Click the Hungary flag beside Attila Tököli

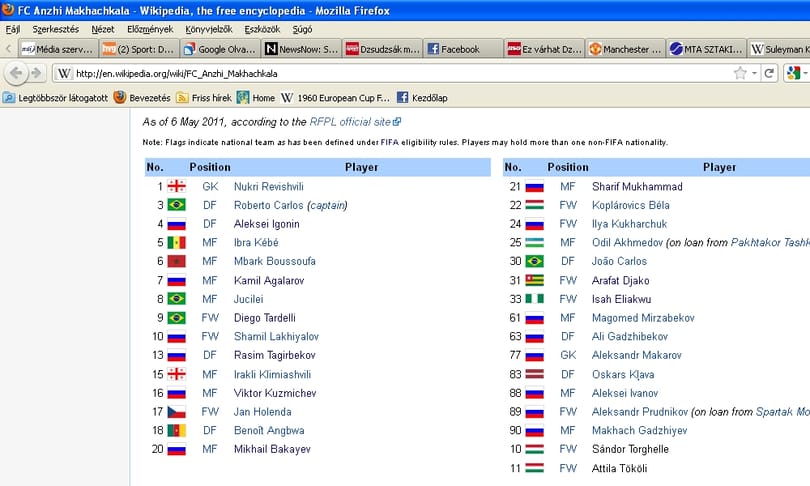(534, 468)
